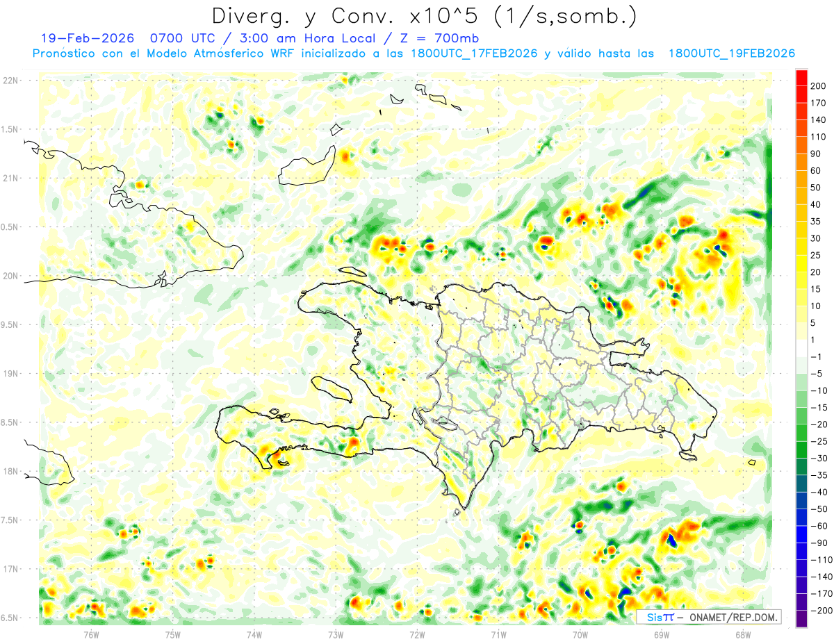Click the '-25' value on the color scale
Screen dimensions: 834x644
[819, 441]
